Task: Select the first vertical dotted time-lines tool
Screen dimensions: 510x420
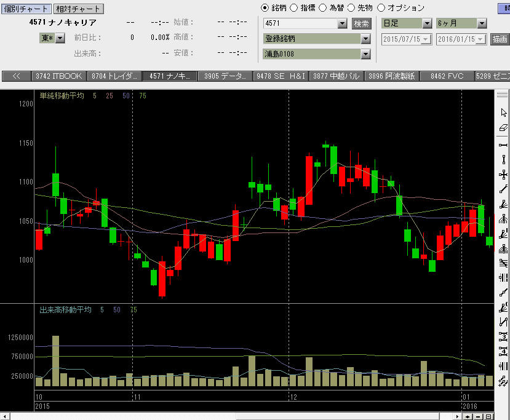Action: point(503,277)
